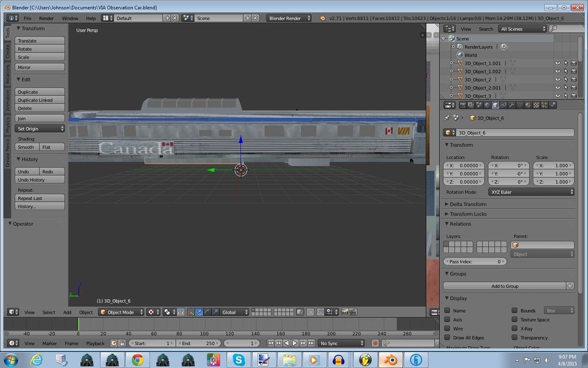Select the Scale manipulator icon
The width and height of the screenshot is (588, 368).
click(x=215, y=312)
